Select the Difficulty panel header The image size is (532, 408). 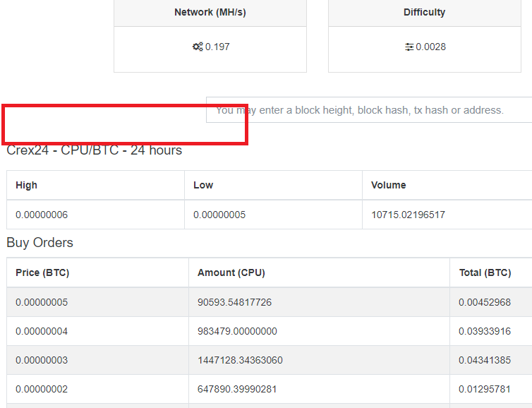coord(425,12)
